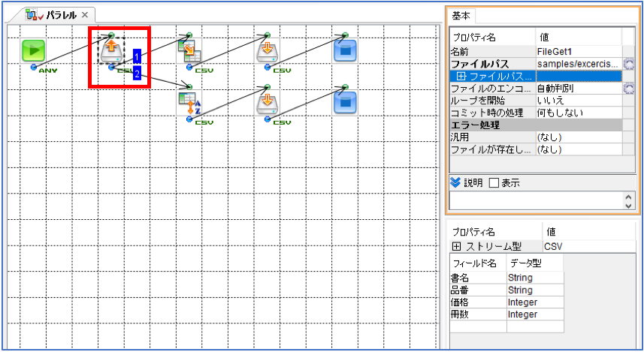Click the blue branch marker labeled 2

click(x=137, y=73)
